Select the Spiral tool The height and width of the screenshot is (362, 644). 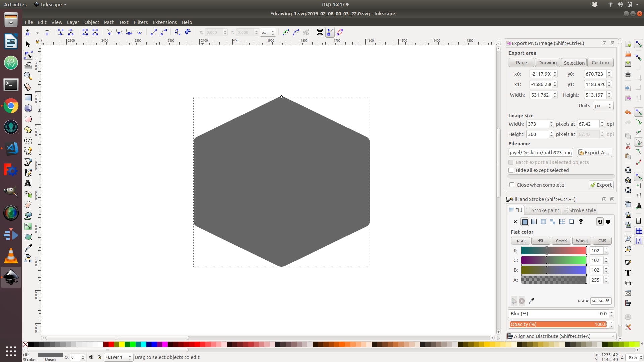point(28,141)
